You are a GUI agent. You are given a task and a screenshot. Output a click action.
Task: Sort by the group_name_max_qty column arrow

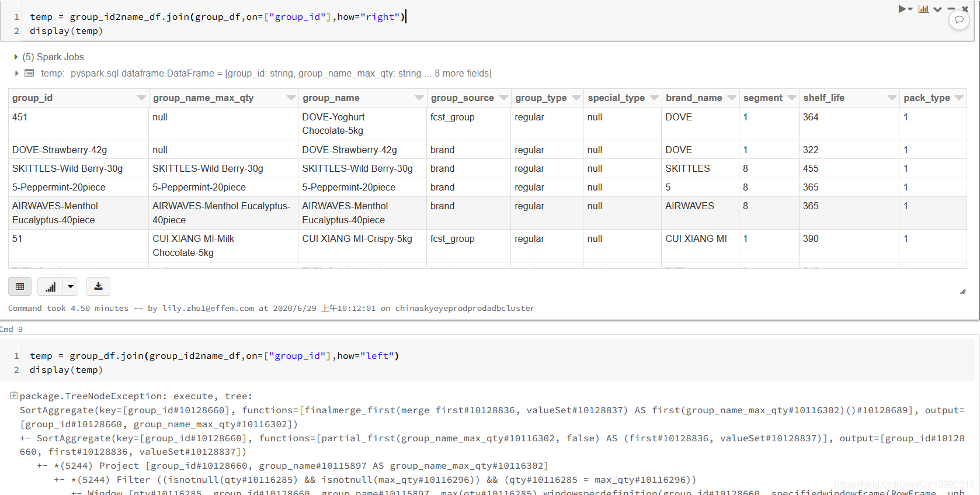point(291,98)
